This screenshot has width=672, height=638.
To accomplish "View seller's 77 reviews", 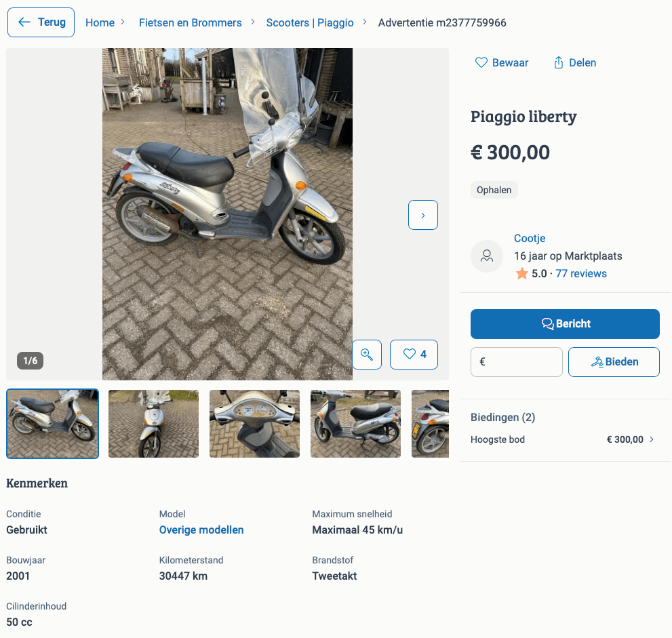I will coord(581,274).
